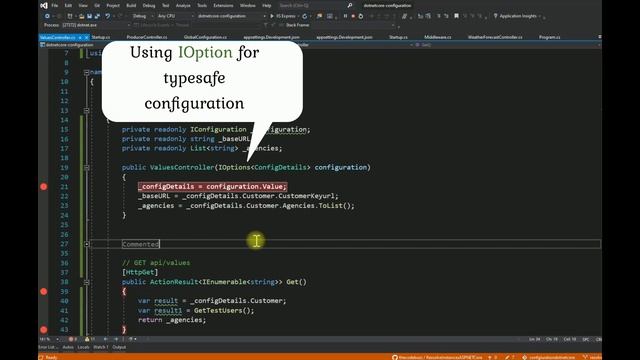
Task: Switch to the GlobalConfiguration.cs tab
Action: coord(205,37)
